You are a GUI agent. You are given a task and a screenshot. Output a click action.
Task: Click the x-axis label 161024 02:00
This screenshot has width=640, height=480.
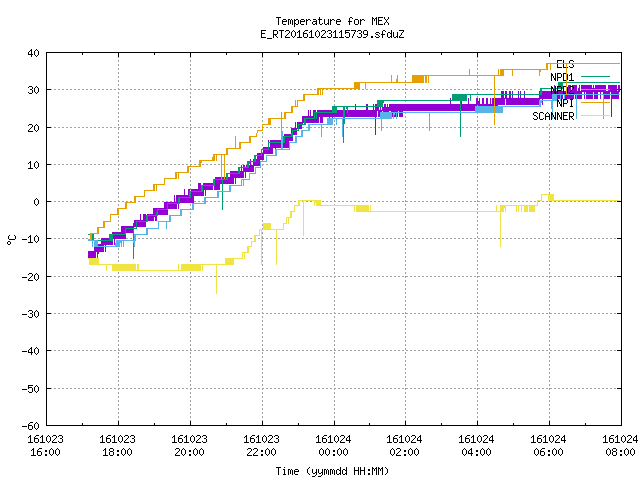pyautogui.click(x=404, y=446)
